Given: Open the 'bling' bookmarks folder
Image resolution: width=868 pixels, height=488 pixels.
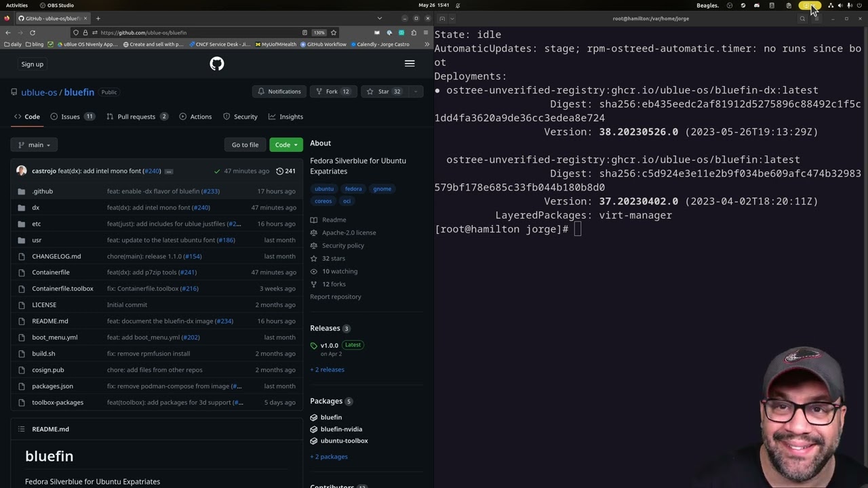Looking at the screenshot, I should 34,44.
